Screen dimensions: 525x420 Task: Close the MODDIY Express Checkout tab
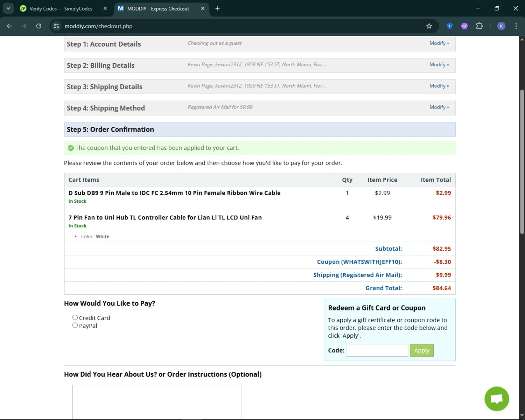203,8
